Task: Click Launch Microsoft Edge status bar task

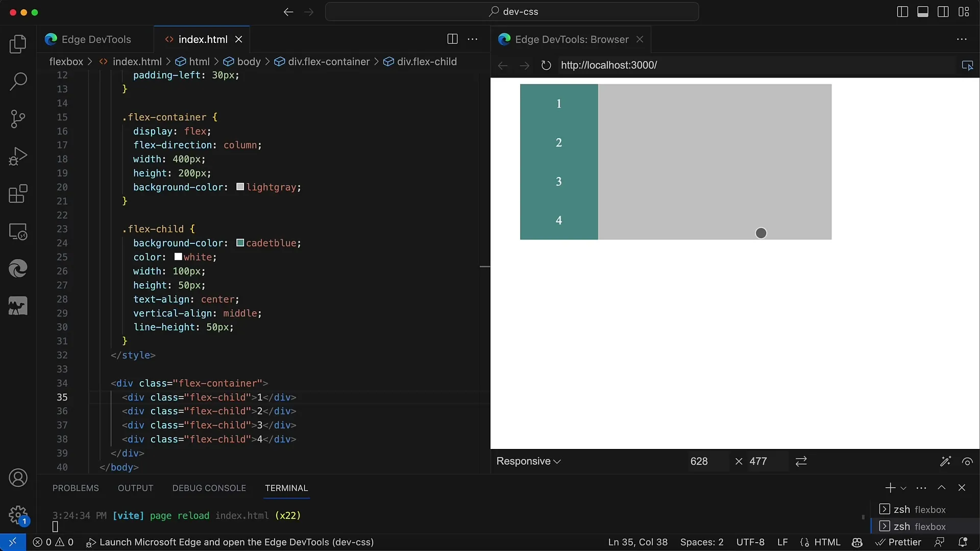Action: 230,542
